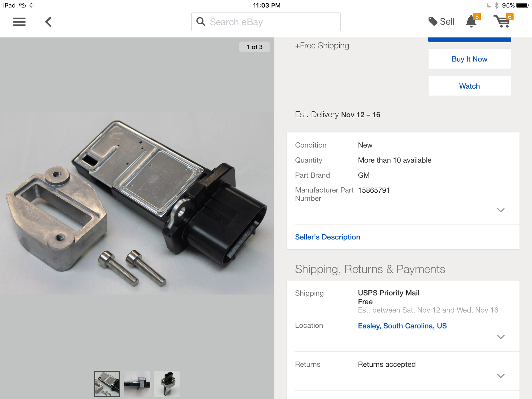532x399 pixels.
Task: Open Seller's Description link
Action: point(327,237)
